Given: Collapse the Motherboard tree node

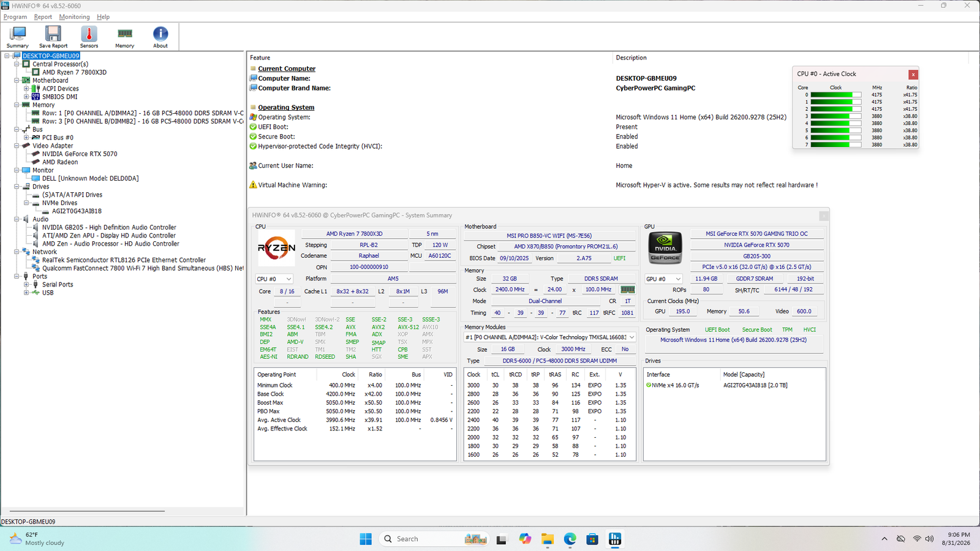Looking at the screenshot, I should click(17, 80).
